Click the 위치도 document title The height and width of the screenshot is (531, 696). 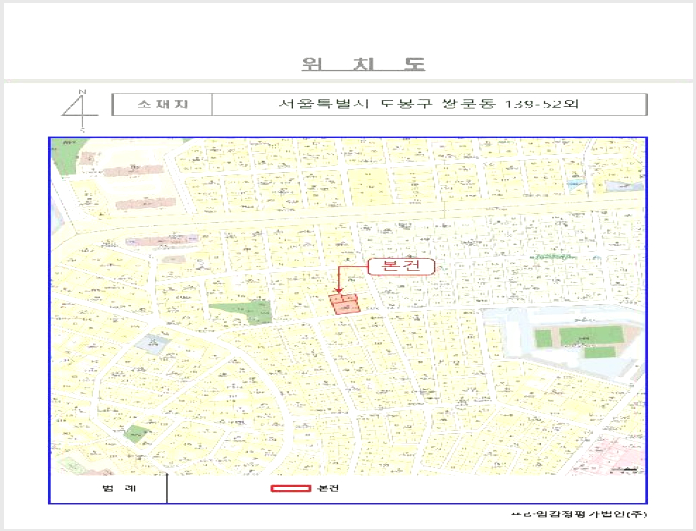(364, 64)
